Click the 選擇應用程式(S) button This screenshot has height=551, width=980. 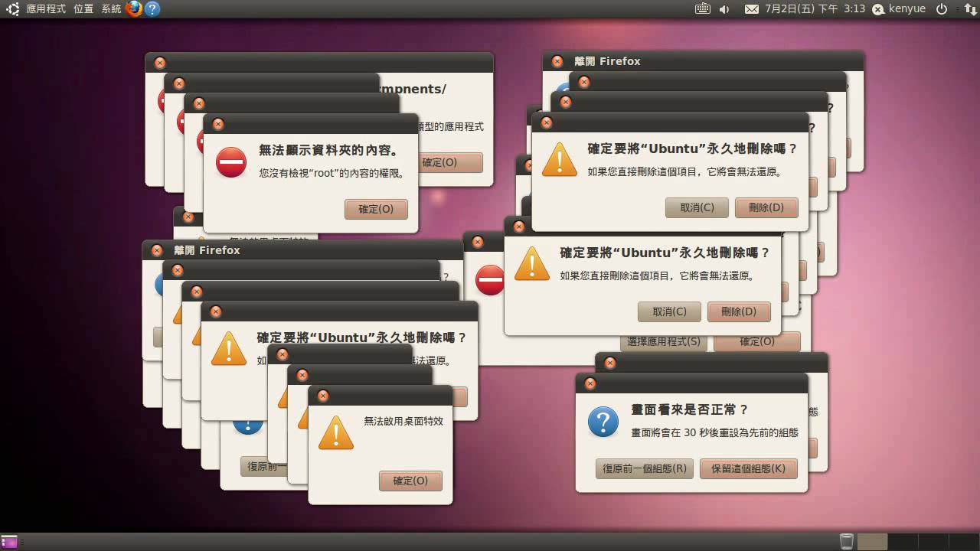(x=664, y=342)
